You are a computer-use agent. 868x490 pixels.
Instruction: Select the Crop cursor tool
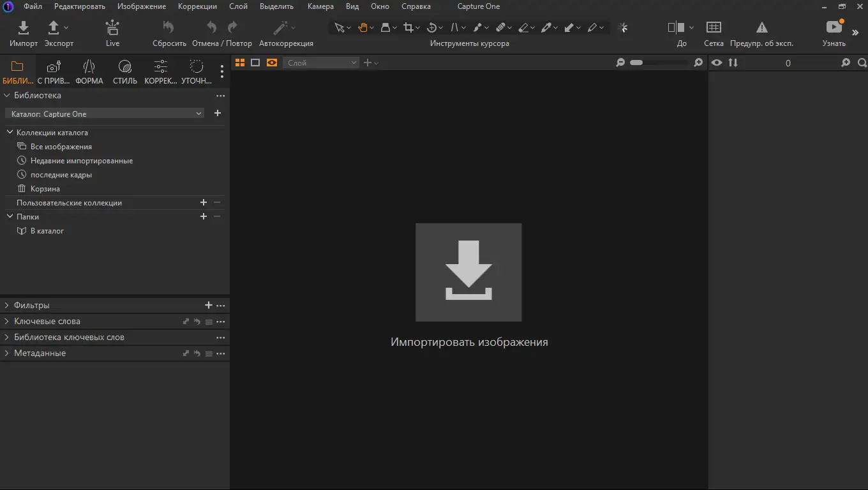409,27
